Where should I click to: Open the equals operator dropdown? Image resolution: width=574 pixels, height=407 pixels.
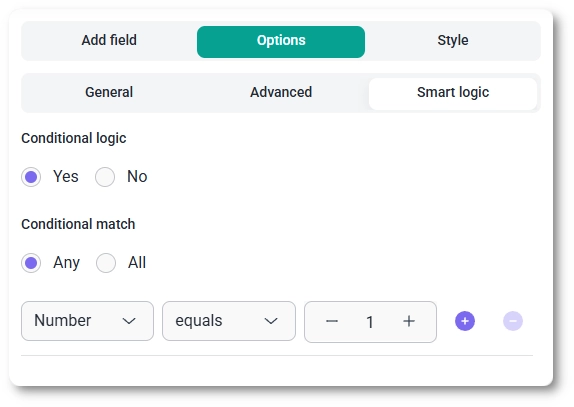[x=229, y=321]
